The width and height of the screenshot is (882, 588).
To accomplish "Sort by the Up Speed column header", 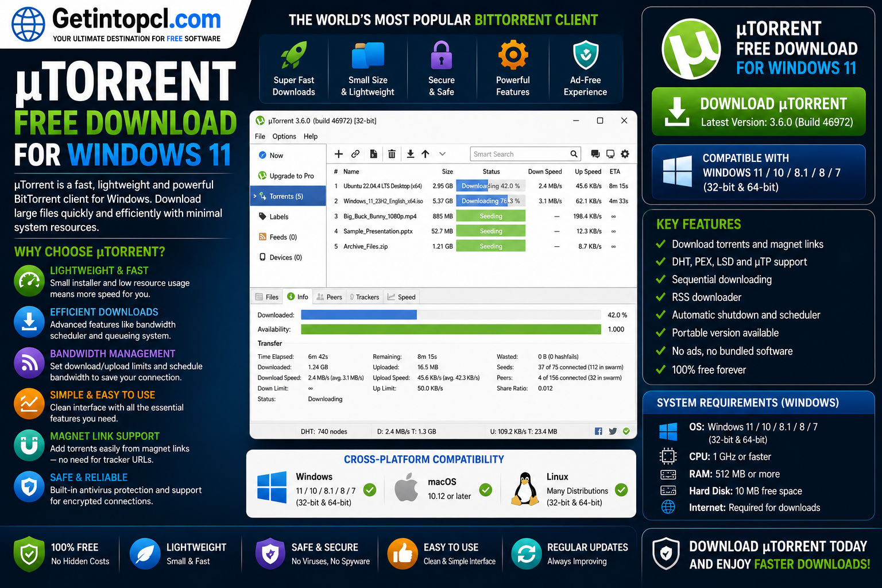I will pyautogui.click(x=588, y=172).
